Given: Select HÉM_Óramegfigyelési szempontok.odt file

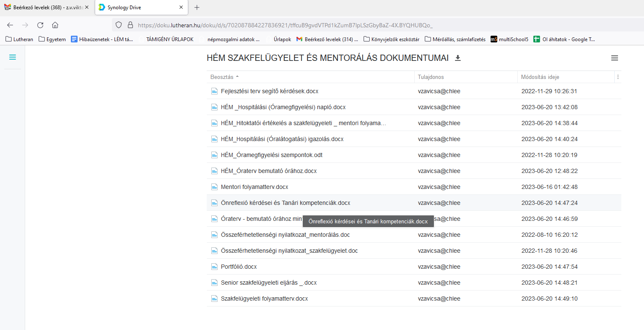Looking at the screenshot, I should click(272, 155).
